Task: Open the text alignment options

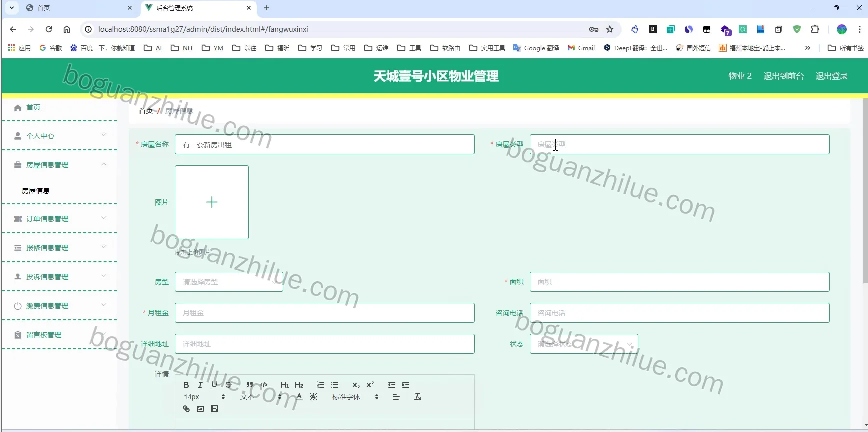Action: [396, 397]
